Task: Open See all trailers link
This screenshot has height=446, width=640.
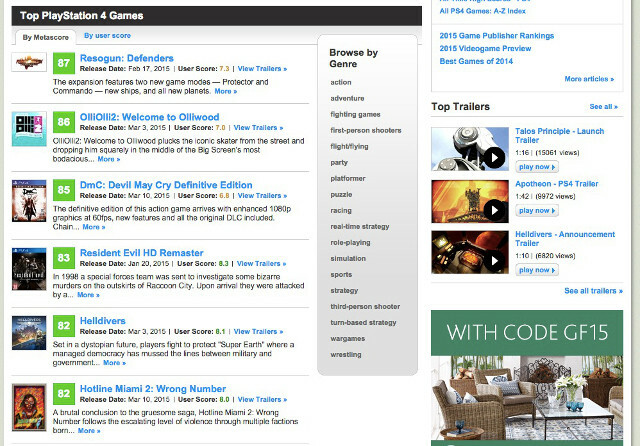Action: coord(593,291)
